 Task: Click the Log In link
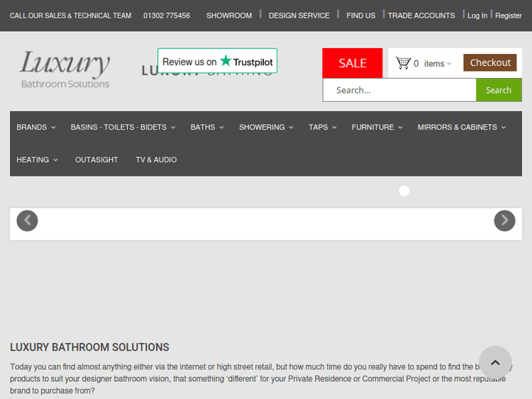477,16
